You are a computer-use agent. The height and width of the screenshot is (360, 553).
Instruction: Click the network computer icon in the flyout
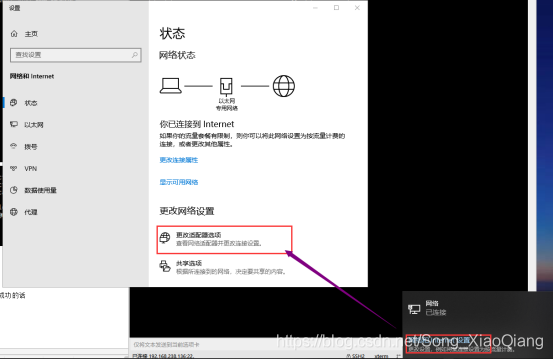click(414, 309)
